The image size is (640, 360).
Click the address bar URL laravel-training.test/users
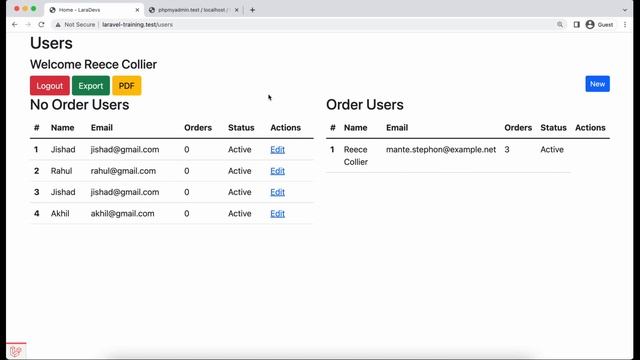pos(137,24)
